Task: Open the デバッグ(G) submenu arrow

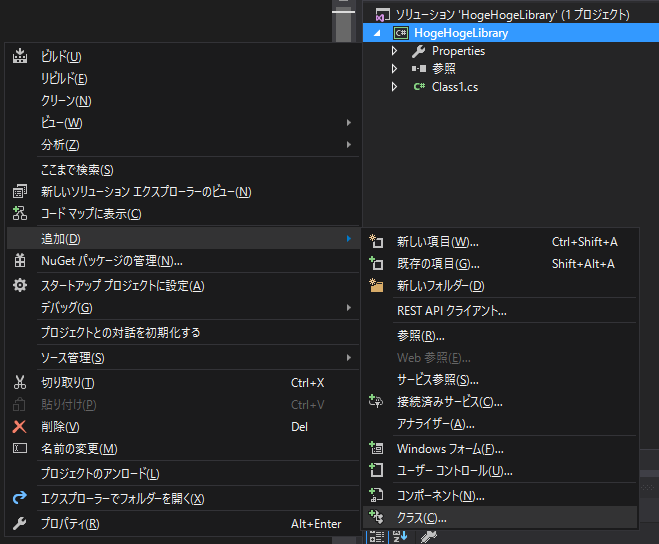Action: (x=348, y=308)
